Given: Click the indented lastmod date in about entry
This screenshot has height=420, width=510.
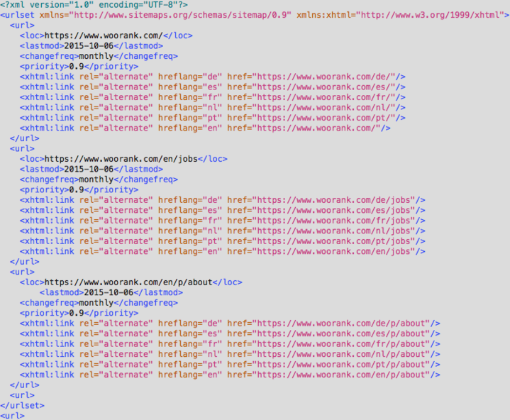Looking at the screenshot, I should click(109, 292).
